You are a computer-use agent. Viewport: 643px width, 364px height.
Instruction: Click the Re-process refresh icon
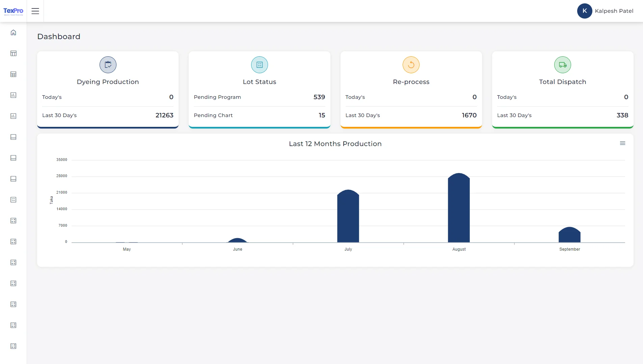coord(411,64)
